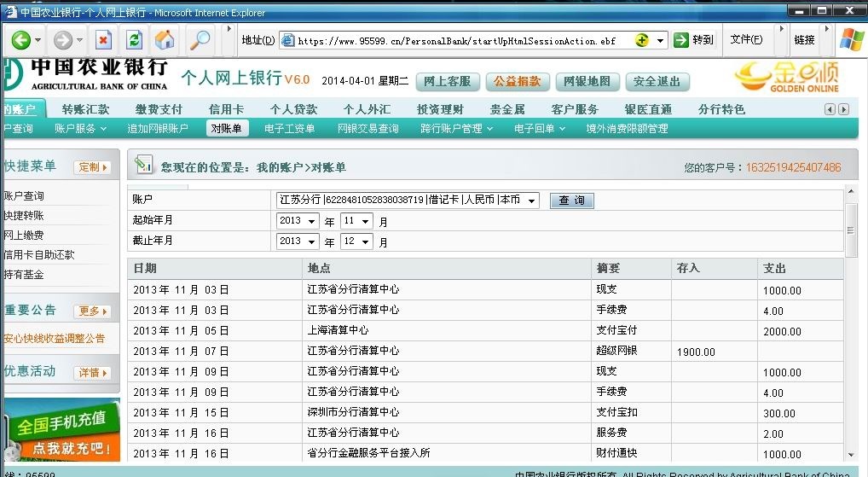Open the 网上缴费 quick menu link
Image resolution: width=868 pixels, height=477 pixels.
point(24,236)
